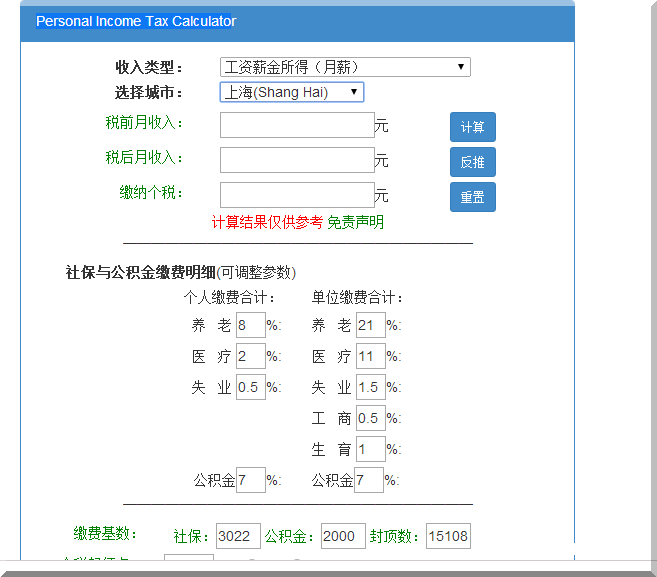Click the 社保 base field showing 3022

pyautogui.click(x=238, y=536)
